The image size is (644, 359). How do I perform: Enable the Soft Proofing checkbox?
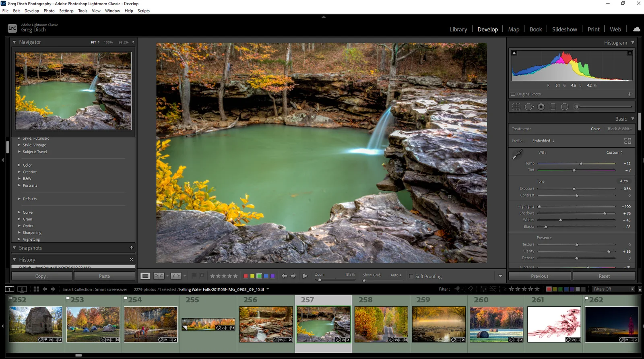click(411, 276)
